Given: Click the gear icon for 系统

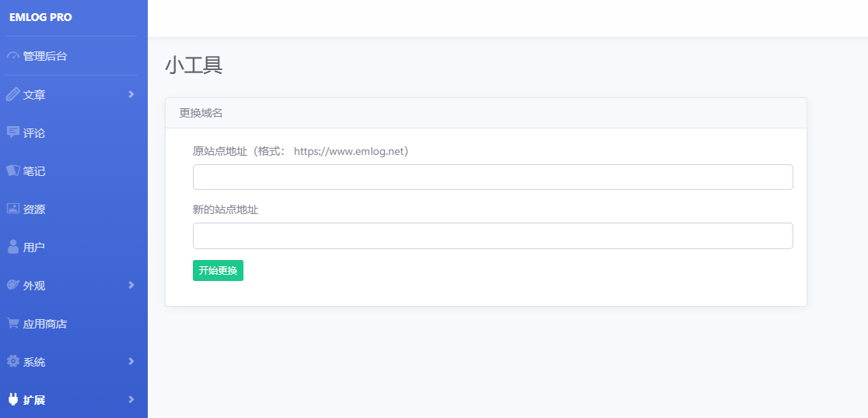Looking at the screenshot, I should [x=12, y=361].
